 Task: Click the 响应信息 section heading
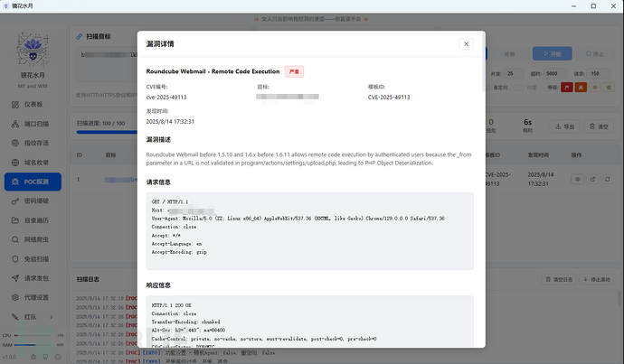158,285
